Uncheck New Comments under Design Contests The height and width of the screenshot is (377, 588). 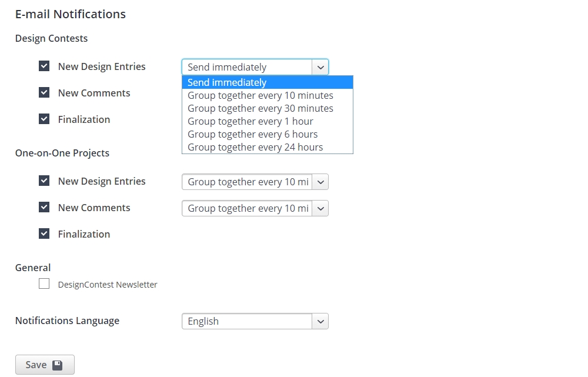(44, 92)
